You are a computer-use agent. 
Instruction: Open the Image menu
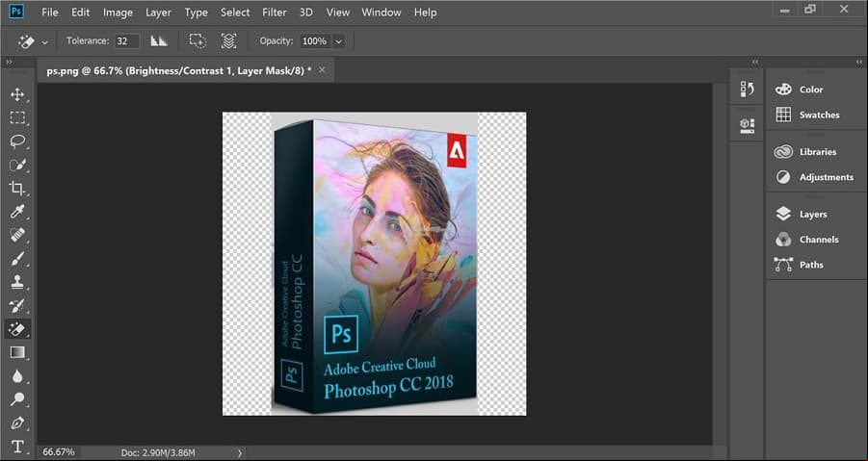[118, 13]
